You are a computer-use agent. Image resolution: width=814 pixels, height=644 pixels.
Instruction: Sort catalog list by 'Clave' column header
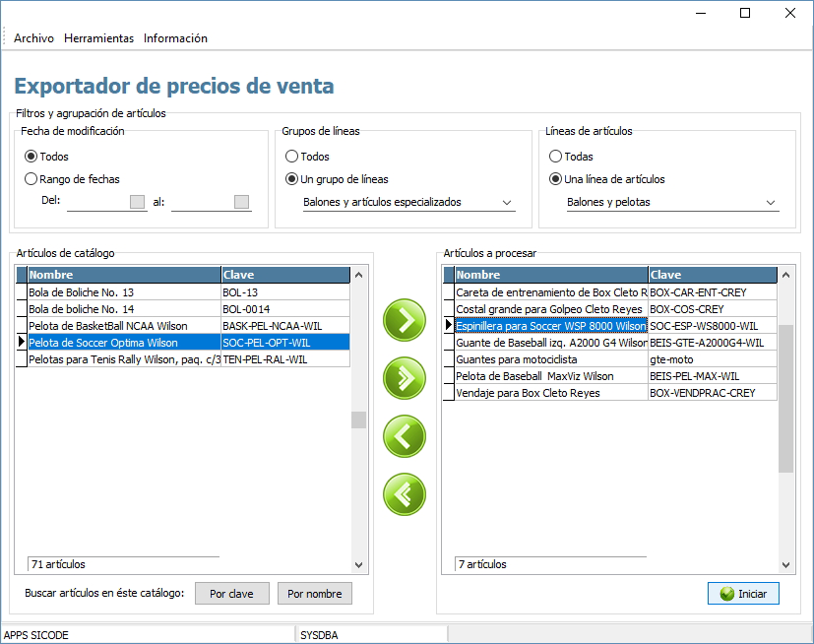(x=284, y=275)
